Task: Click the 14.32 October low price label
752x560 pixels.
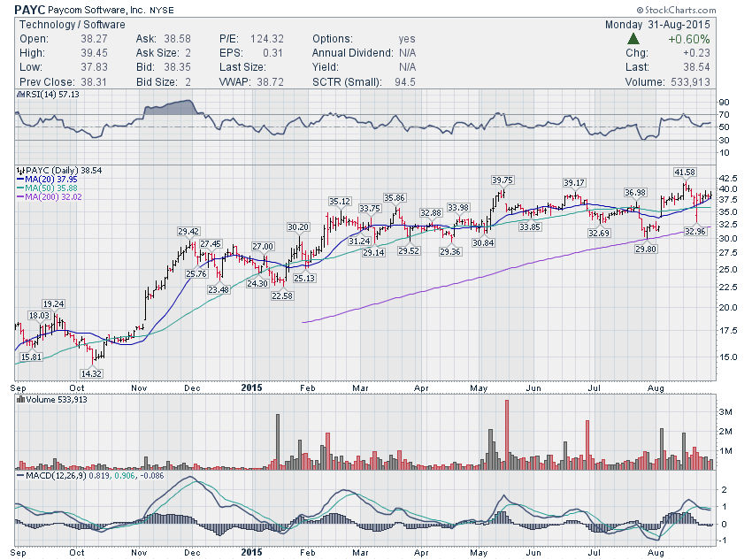Action: point(91,373)
